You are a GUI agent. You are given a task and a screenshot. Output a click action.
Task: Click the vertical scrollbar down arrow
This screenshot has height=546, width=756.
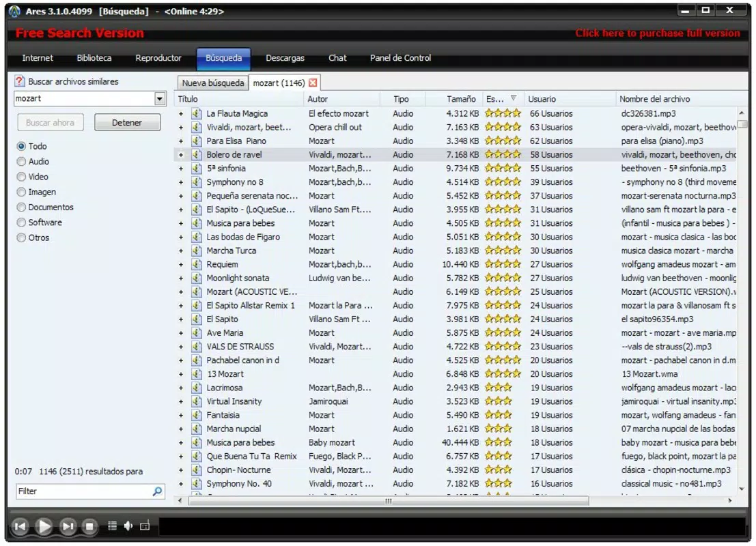742,489
